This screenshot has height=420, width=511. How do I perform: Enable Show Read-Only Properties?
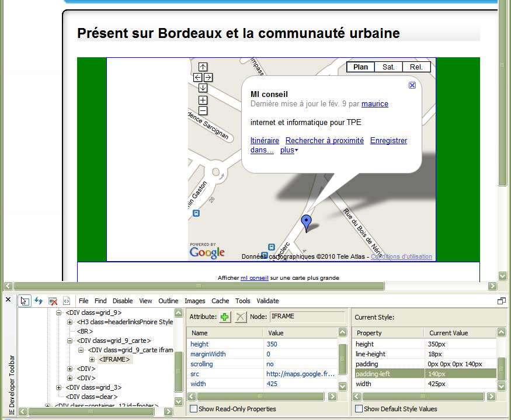[193, 408]
